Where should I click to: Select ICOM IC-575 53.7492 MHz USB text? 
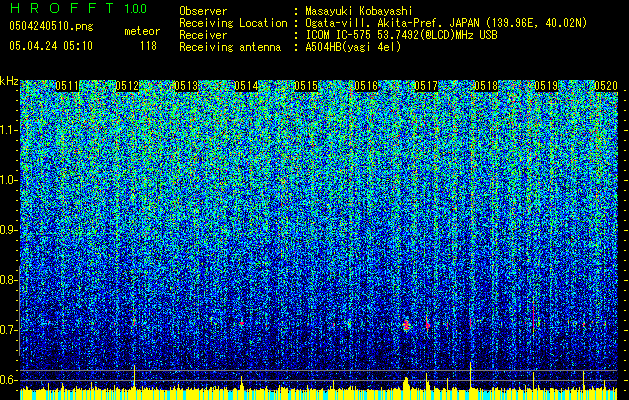click(x=401, y=35)
